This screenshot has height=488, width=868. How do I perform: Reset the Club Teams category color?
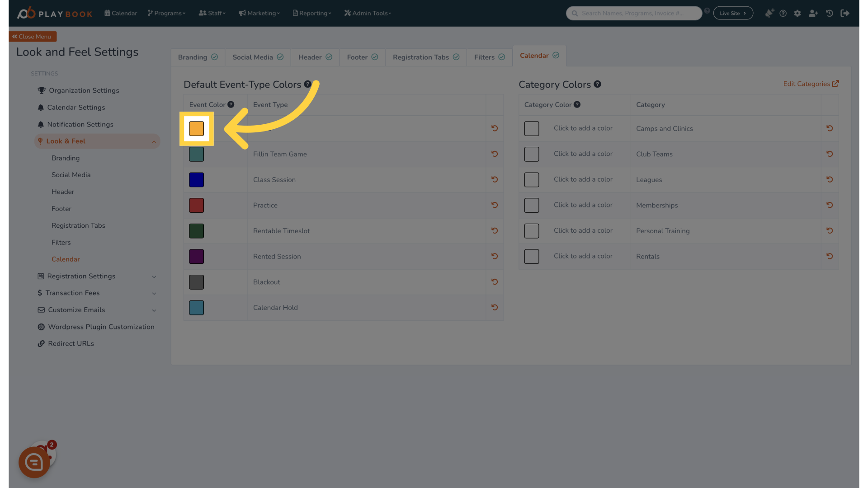coord(830,154)
